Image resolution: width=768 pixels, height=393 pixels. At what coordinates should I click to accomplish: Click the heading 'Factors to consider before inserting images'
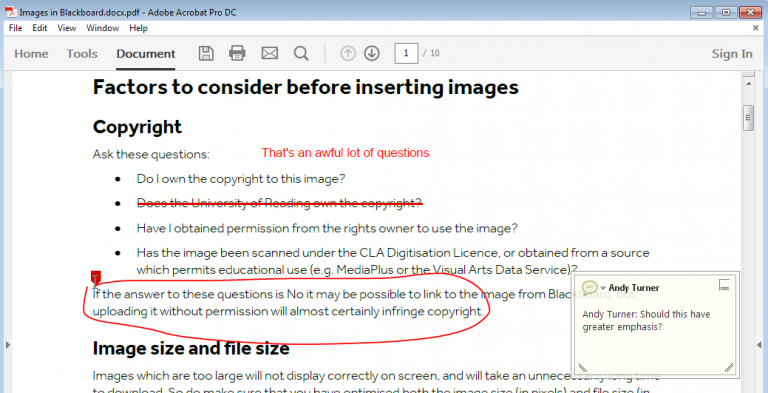pyautogui.click(x=306, y=88)
